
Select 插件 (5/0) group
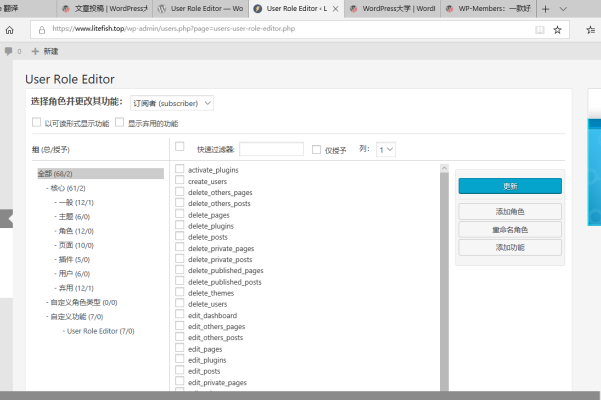pyautogui.click(x=74, y=259)
